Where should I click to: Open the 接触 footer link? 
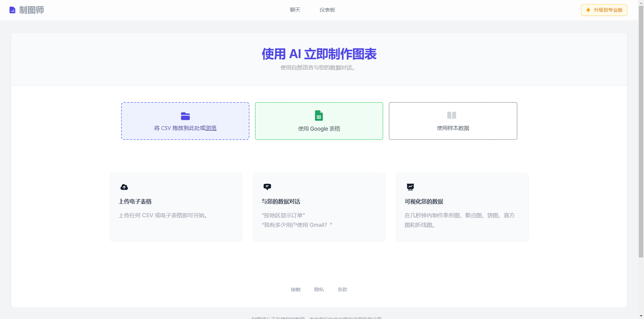(x=296, y=289)
